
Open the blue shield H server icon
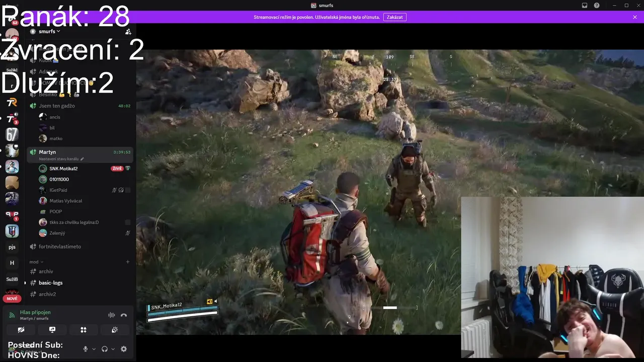(12, 231)
